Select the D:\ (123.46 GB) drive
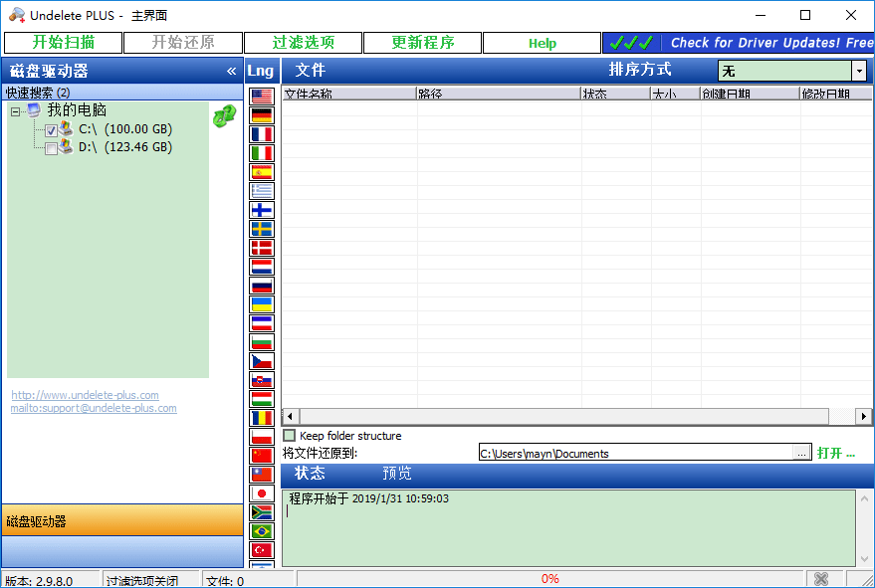The width and height of the screenshot is (875, 588). [125, 147]
